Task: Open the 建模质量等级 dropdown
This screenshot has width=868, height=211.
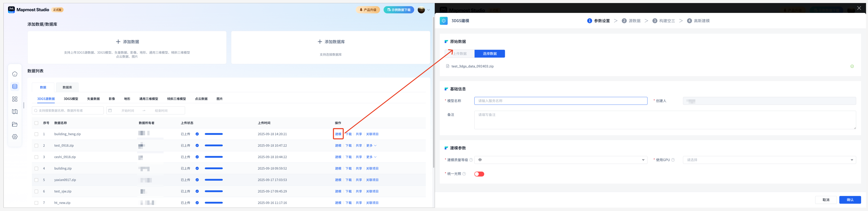Action: coord(560,160)
